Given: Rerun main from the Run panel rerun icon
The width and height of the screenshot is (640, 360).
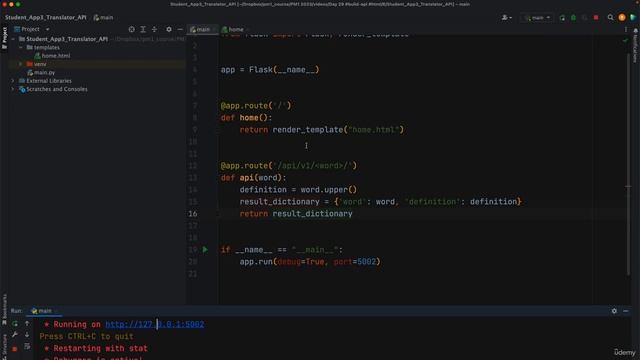Looking at the screenshot, I should [15, 324].
